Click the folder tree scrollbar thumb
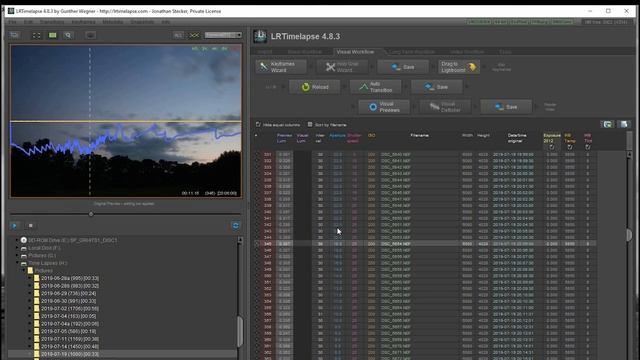Screen dimensions: 640x360 coord(240,331)
